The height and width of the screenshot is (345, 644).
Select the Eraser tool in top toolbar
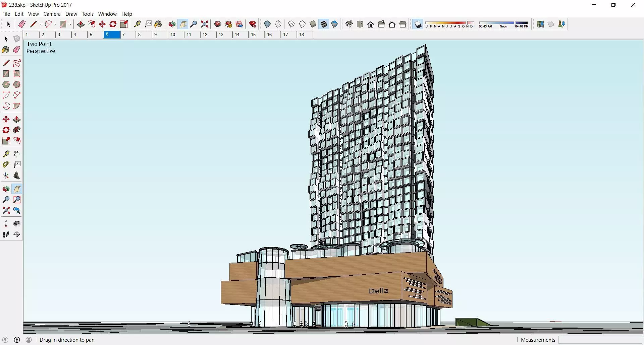coord(22,24)
